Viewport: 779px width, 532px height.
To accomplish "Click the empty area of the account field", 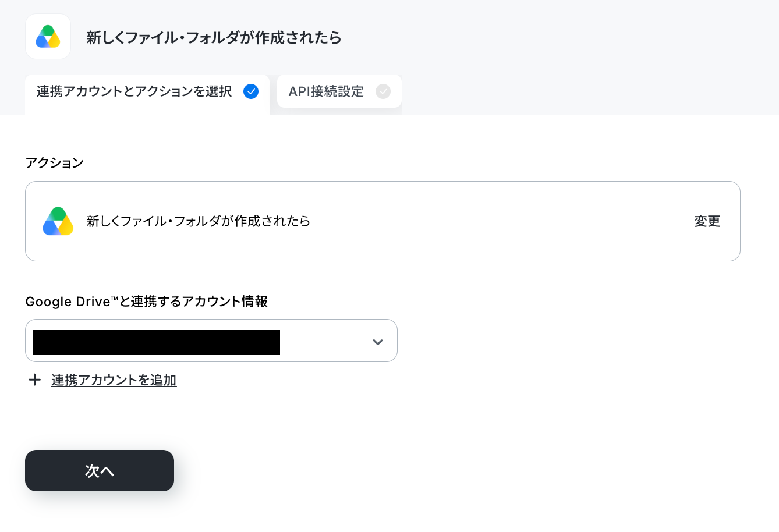I will (x=325, y=341).
